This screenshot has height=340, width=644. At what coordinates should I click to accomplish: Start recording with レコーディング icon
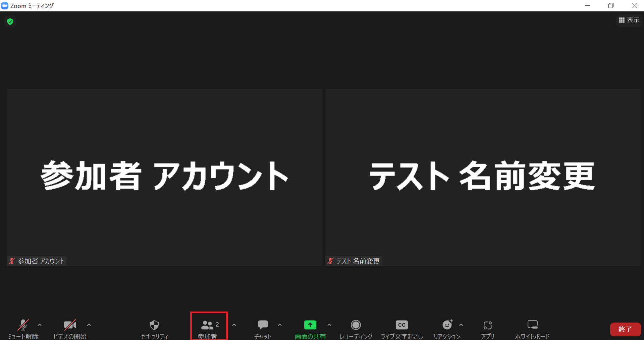pyautogui.click(x=356, y=325)
